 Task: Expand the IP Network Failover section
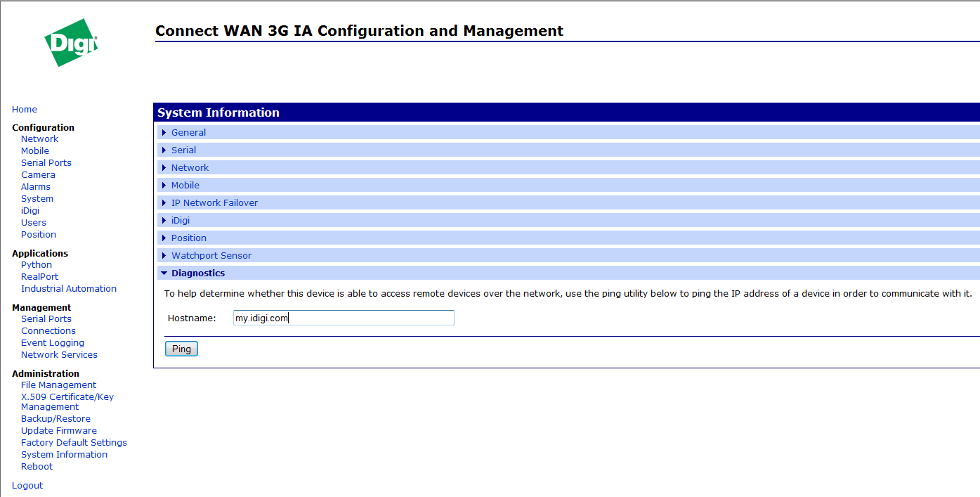214,203
